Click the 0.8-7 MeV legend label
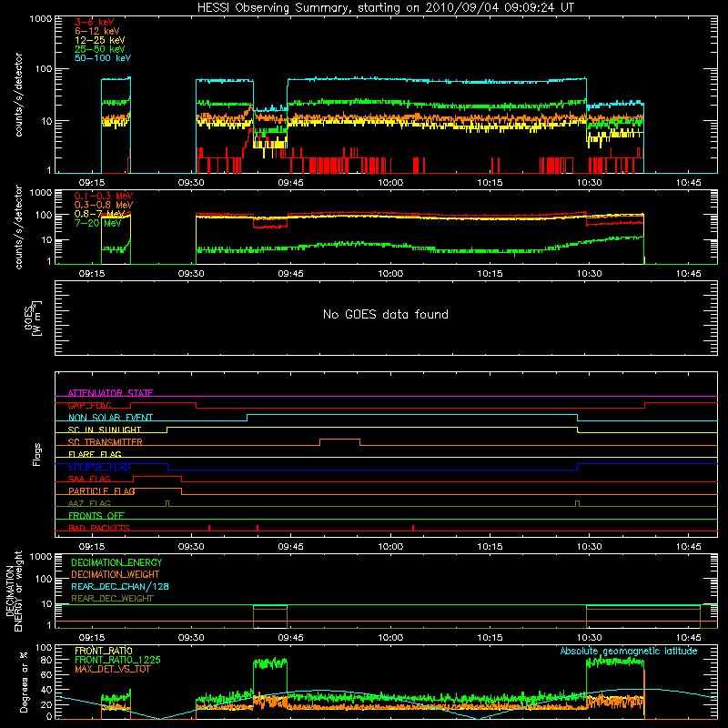Image resolution: width=728 pixels, height=728 pixels. click(x=99, y=214)
